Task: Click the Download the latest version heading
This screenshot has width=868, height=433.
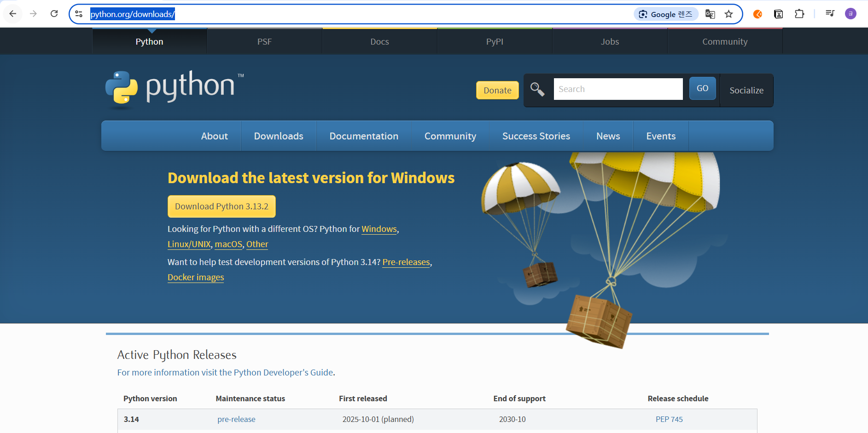Action: (311, 178)
